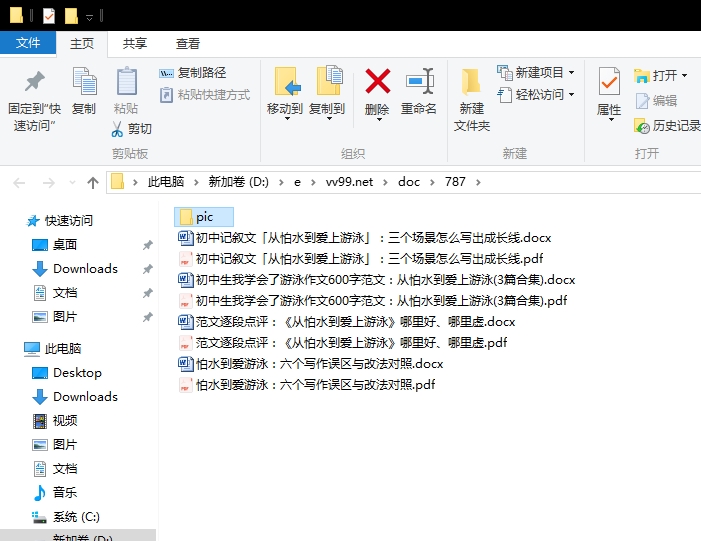701x541 pixels.
Task: Click the Edit ribbon button
Action: (656, 101)
